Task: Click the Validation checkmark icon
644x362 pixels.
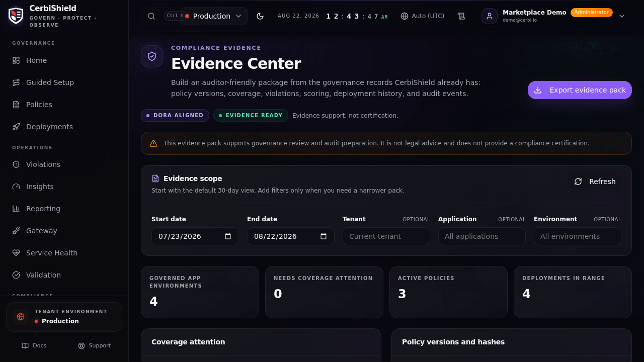Action: [x=16, y=275]
